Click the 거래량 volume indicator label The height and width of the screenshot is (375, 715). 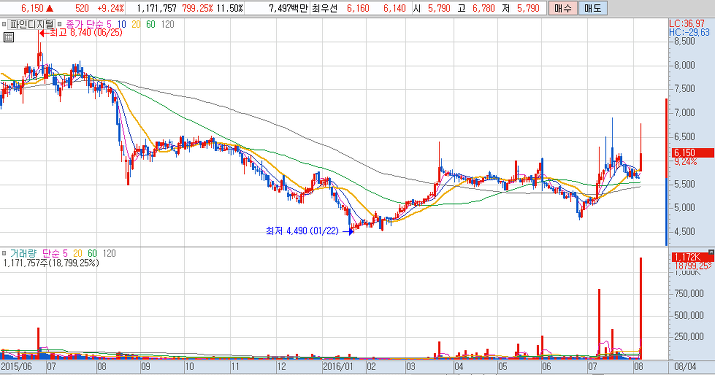[x=23, y=253]
